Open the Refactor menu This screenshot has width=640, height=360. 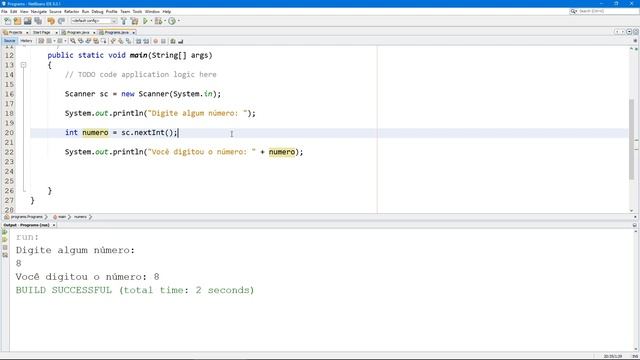[x=71, y=11]
